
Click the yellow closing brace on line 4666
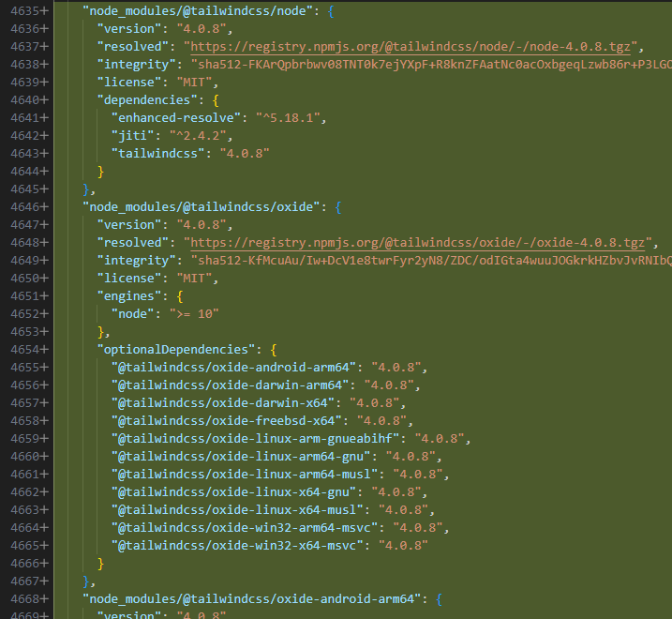[x=100, y=564]
